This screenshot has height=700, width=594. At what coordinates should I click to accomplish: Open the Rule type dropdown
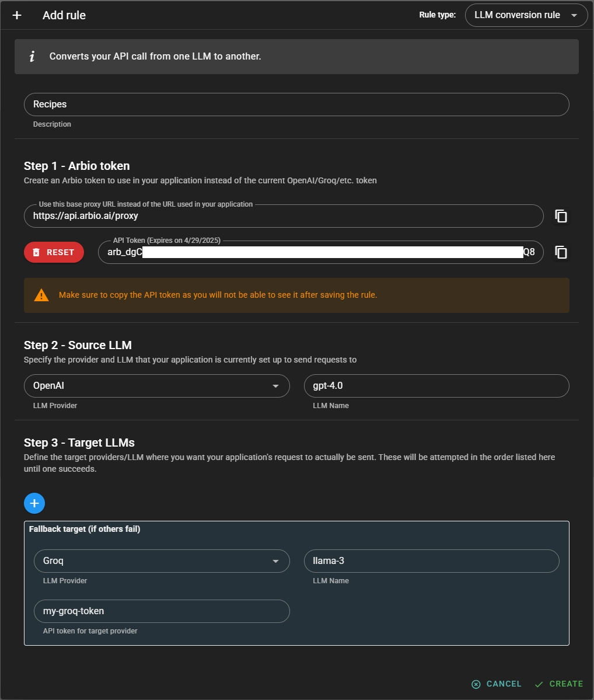526,15
